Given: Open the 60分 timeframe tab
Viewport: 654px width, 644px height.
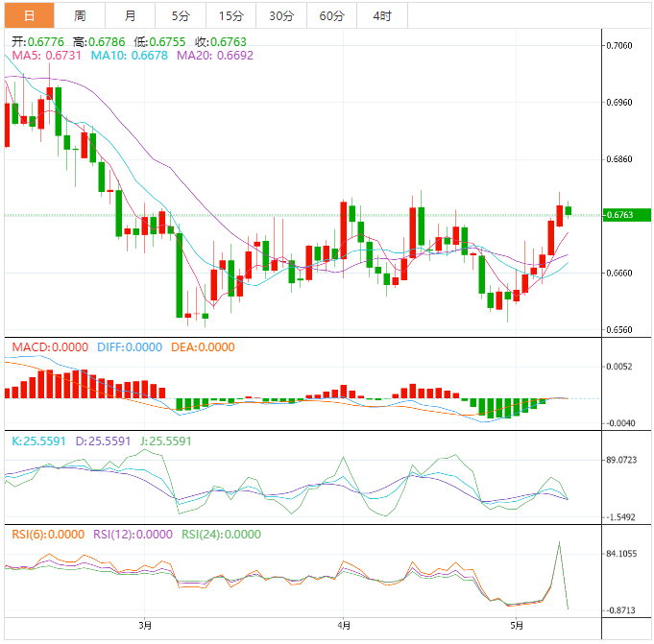Looking at the screenshot, I should click(332, 16).
